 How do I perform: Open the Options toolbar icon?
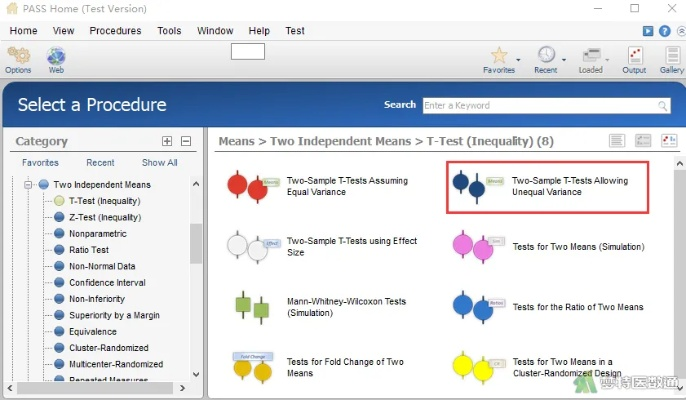coord(18,58)
